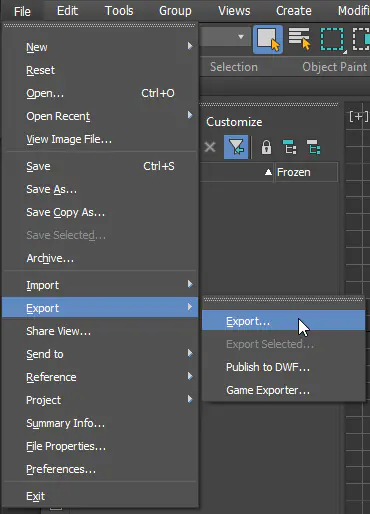Click the Select by Name icon
The height and width of the screenshot is (514, 370).
(299, 39)
